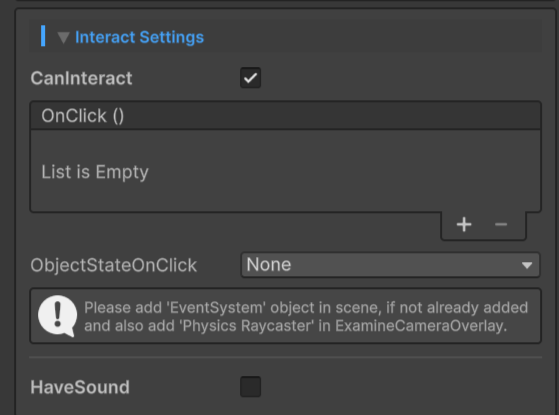559x415 pixels.
Task: Click the ObjectStateOnClick label
Action: [x=114, y=265]
